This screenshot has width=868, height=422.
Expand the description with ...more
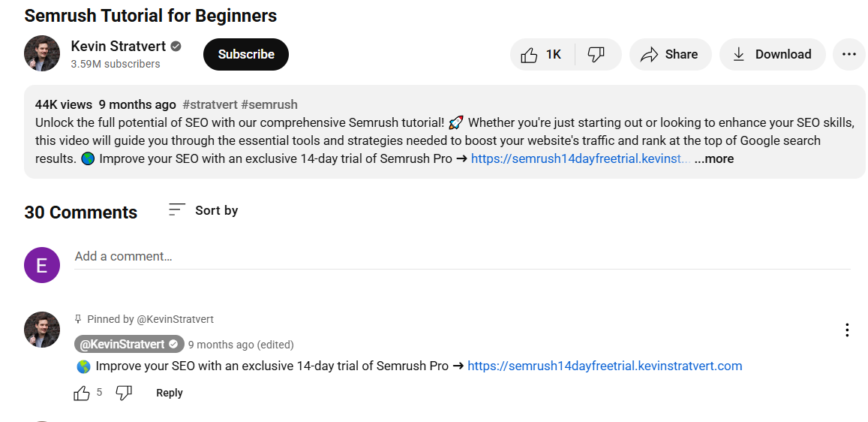pyautogui.click(x=714, y=159)
